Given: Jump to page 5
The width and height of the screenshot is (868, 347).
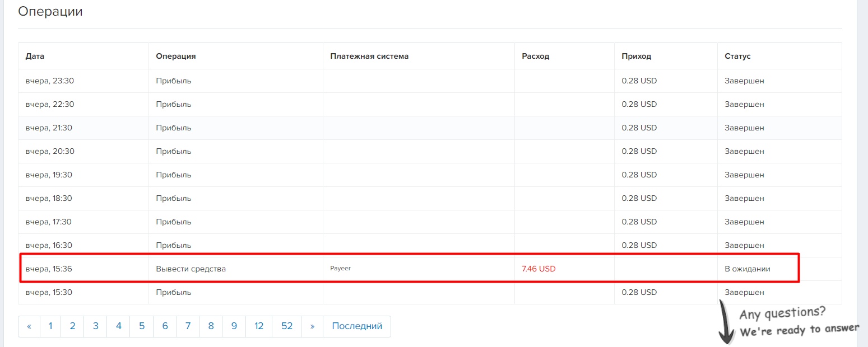Looking at the screenshot, I should pyautogui.click(x=142, y=326).
